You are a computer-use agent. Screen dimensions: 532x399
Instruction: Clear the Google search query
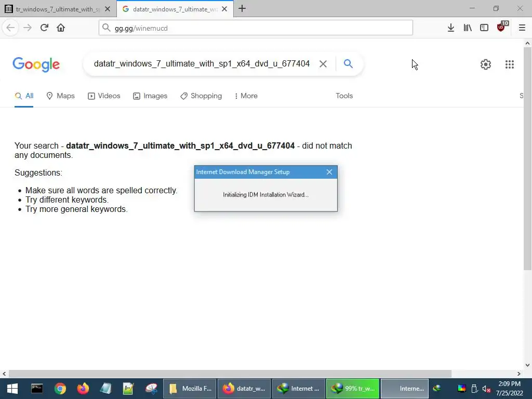[323, 64]
